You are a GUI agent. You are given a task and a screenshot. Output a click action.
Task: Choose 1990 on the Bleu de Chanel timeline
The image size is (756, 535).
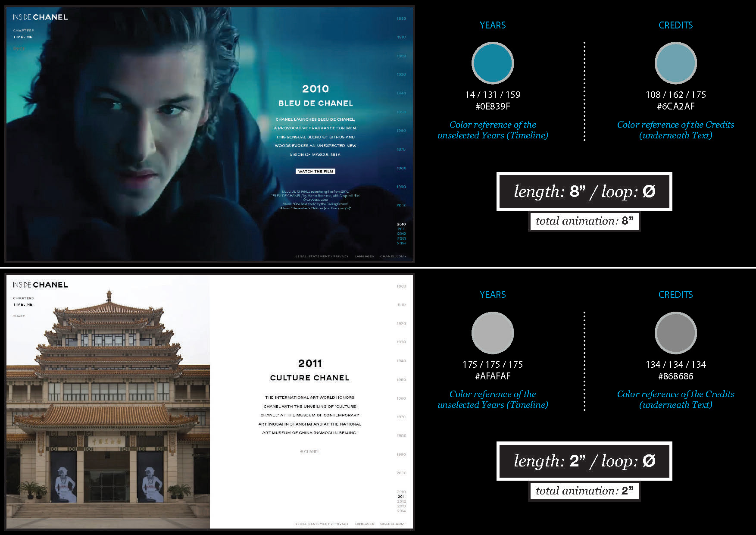click(401, 187)
